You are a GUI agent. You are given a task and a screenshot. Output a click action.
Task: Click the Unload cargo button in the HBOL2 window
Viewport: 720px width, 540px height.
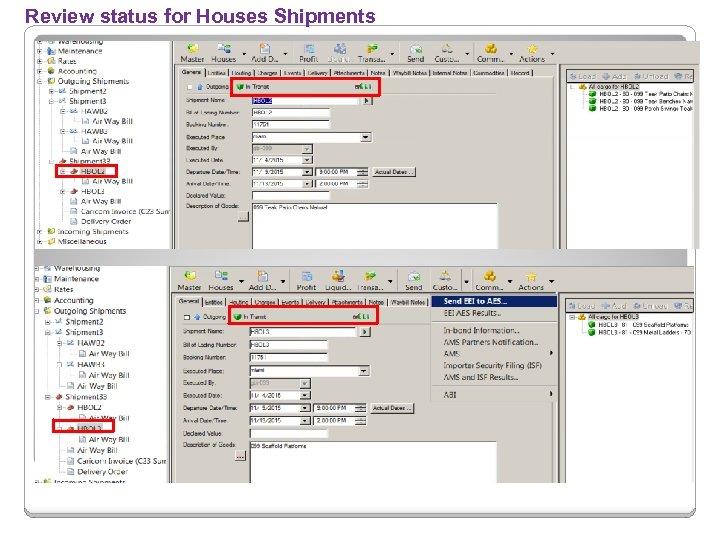[651, 76]
